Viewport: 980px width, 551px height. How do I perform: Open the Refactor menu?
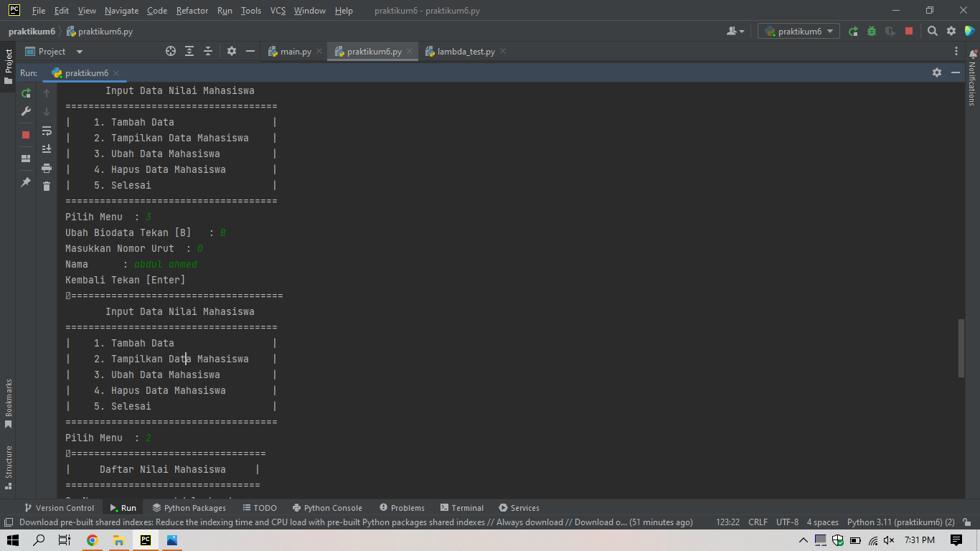[192, 11]
